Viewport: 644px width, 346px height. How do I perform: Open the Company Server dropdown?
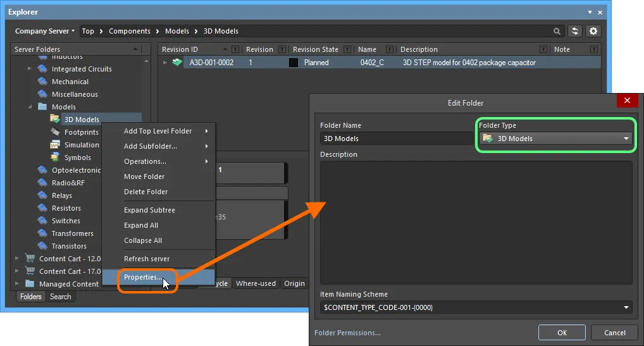[x=45, y=31]
